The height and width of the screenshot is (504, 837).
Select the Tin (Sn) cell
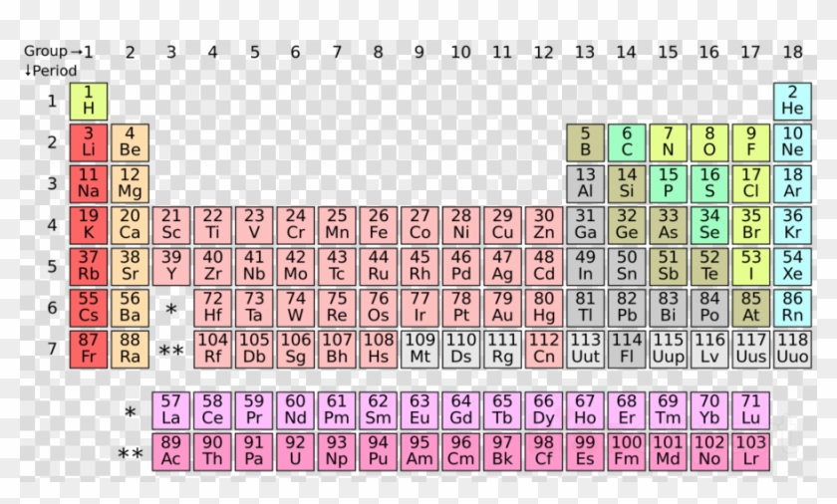coord(627,267)
